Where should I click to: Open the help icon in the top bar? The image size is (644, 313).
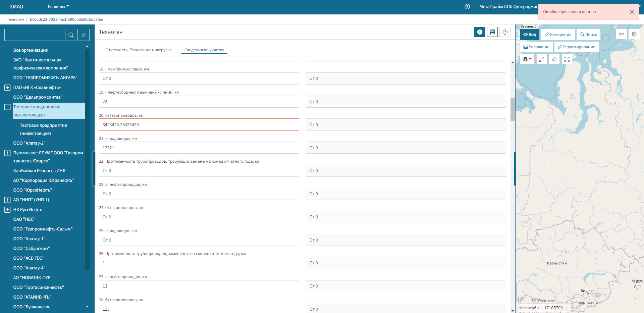click(467, 7)
